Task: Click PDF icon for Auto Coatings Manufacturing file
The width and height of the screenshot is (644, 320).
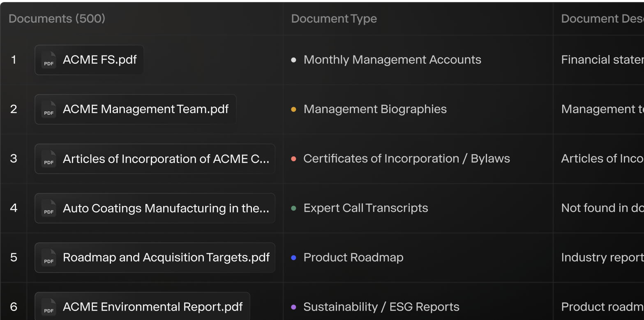Action: [49, 208]
